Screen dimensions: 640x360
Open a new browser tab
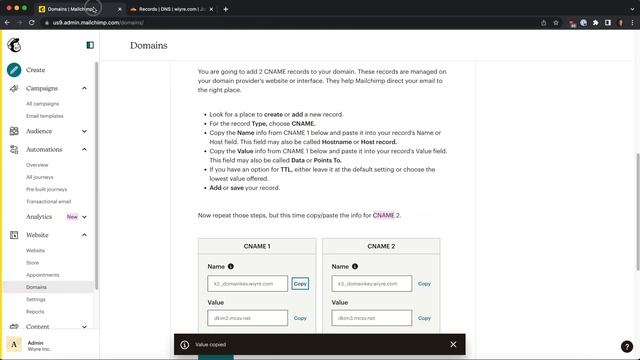pyautogui.click(x=225, y=9)
